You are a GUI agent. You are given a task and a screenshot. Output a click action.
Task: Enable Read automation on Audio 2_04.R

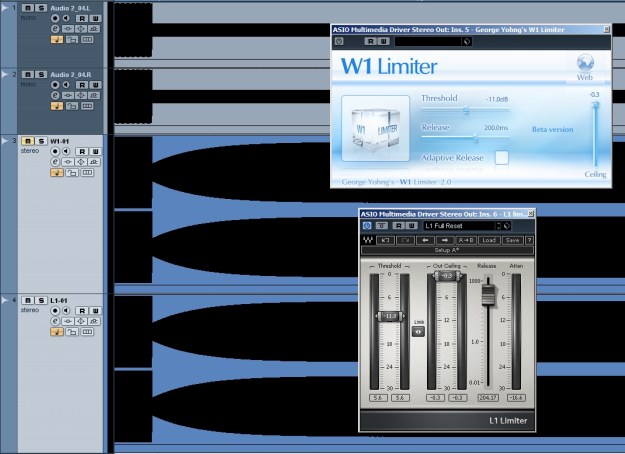pyautogui.click(x=82, y=85)
